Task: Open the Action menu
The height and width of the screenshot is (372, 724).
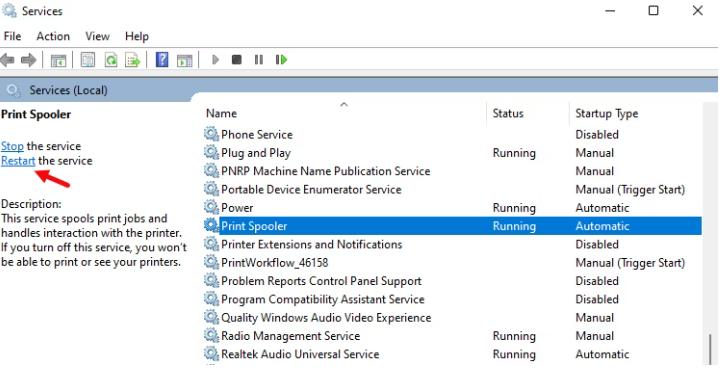Action: click(x=53, y=36)
